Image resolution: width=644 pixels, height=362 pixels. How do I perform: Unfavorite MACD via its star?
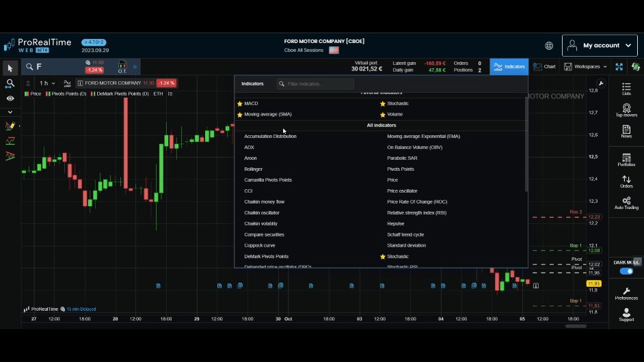tap(240, 104)
